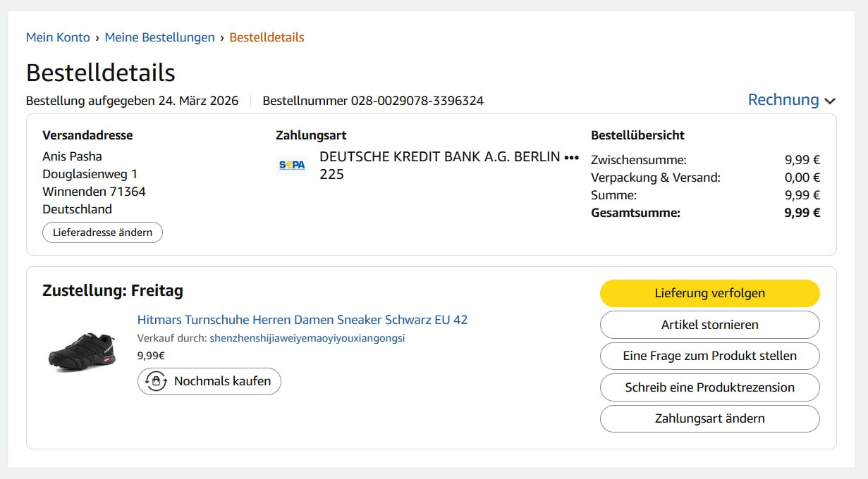Click the SEPA payment logo icon
This screenshot has width=868, height=479.
click(x=292, y=165)
